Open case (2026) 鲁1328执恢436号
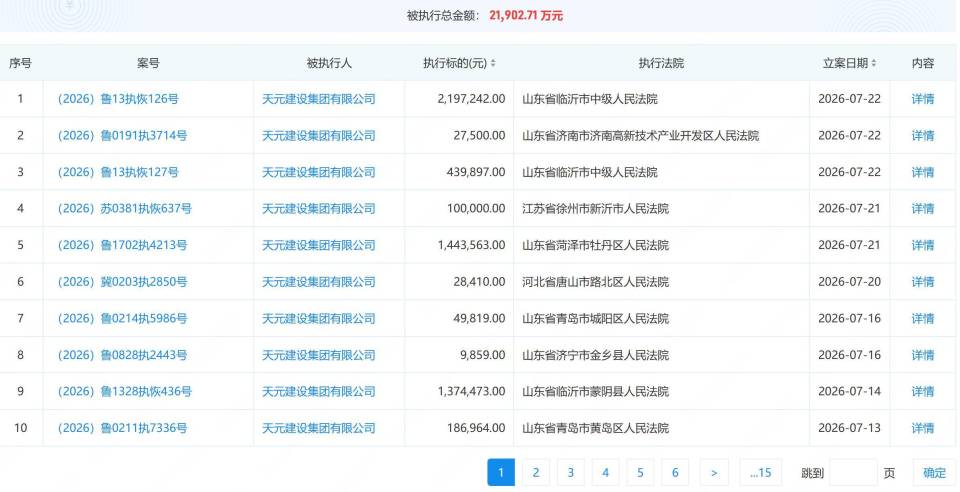Screen dimensions: 960x492 coord(125,391)
